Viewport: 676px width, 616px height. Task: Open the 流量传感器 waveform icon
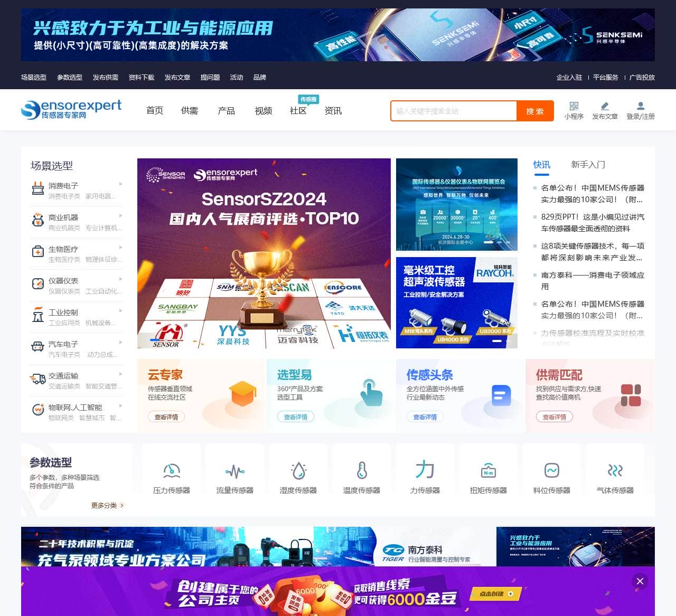235,470
